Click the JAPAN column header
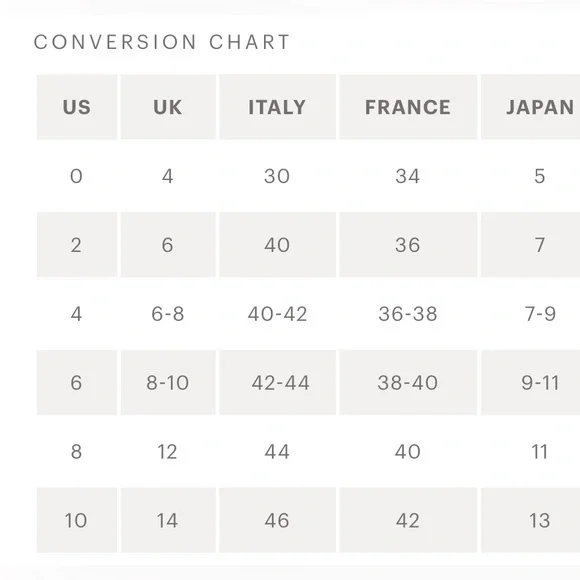 [x=531, y=107]
